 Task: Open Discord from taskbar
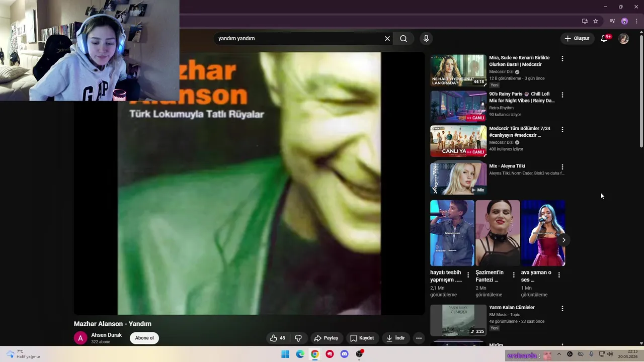coord(344,354)
